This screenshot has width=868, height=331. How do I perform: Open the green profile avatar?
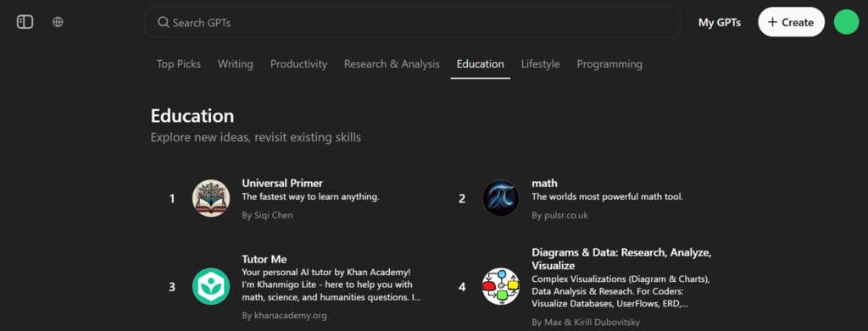pos(847,22)
